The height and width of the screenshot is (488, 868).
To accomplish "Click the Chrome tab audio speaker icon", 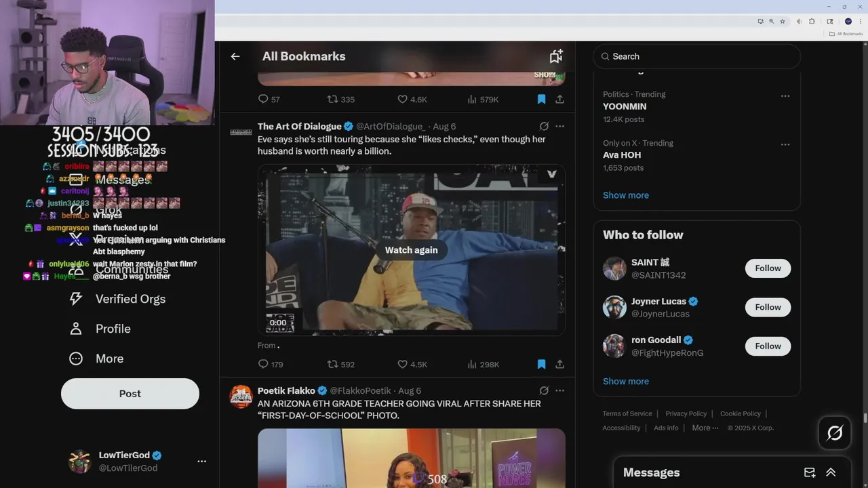I will point(799,22).
